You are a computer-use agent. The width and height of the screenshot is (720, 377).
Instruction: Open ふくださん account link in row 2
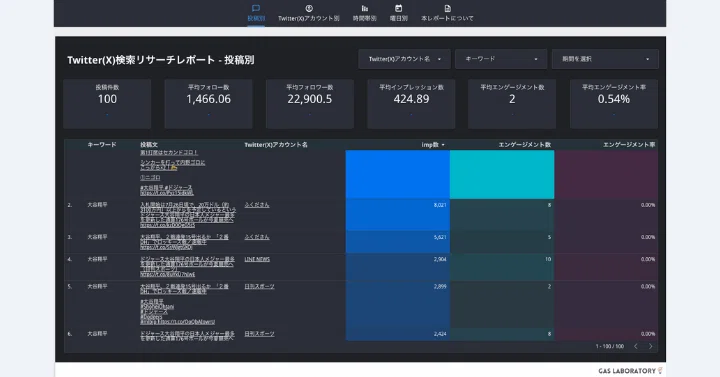click(x=257, y=205)
